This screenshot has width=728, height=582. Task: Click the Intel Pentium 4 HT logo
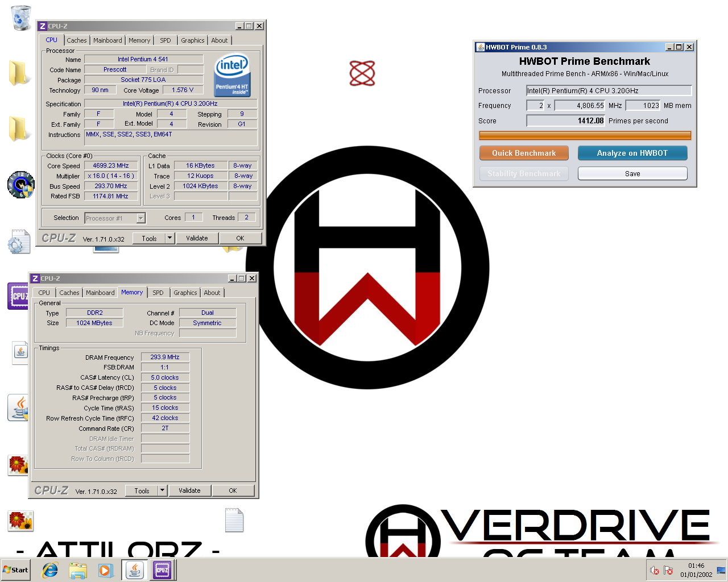click(232, 76)
